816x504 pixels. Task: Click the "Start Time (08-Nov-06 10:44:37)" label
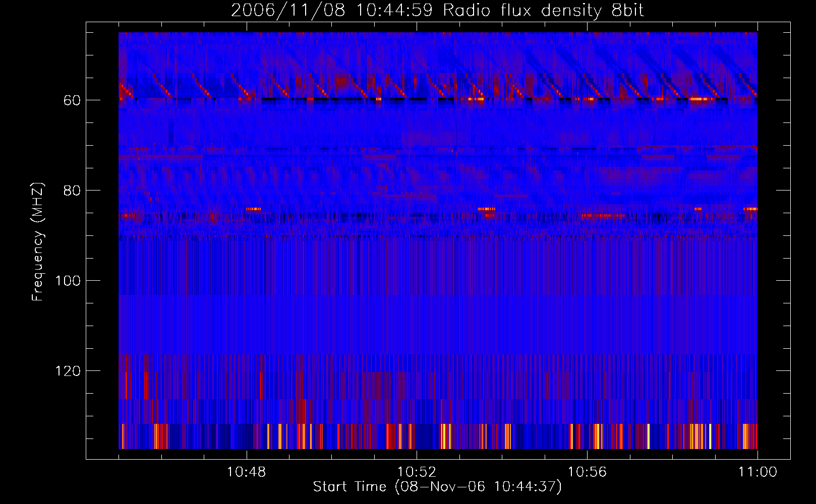click(x=437, y=487)
